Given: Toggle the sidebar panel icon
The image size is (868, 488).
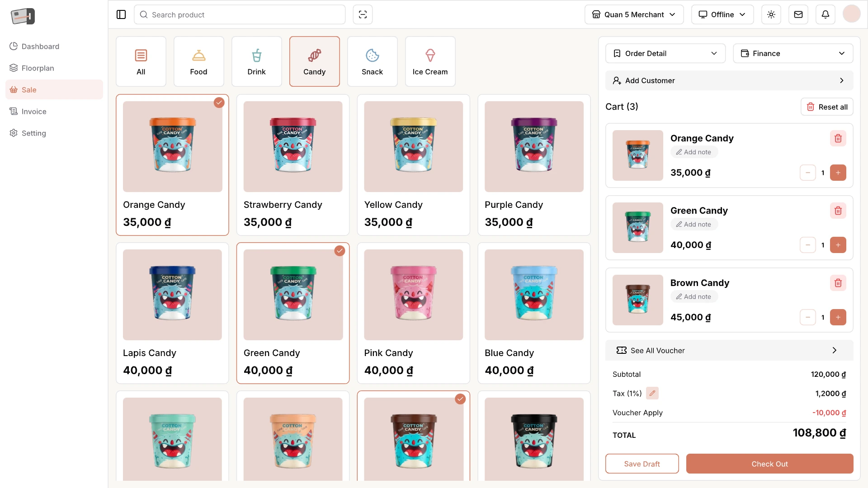Looking at the screenshot, I should click(x=121, y=14).
